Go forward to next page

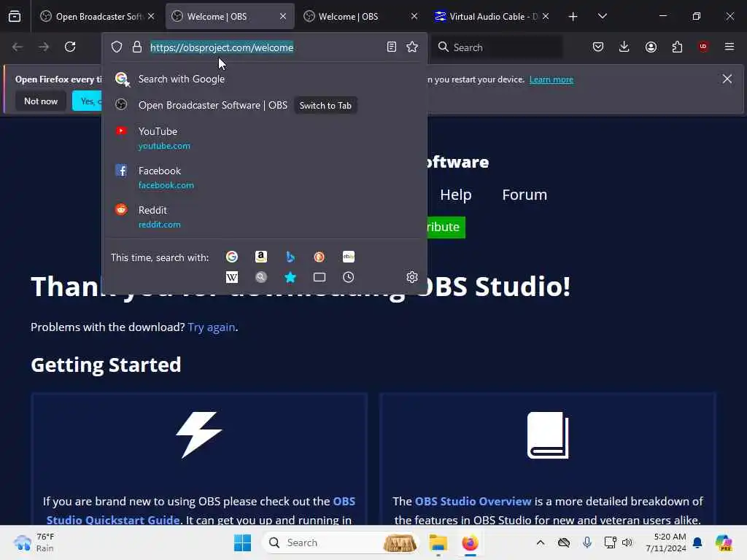click(44, 47)
